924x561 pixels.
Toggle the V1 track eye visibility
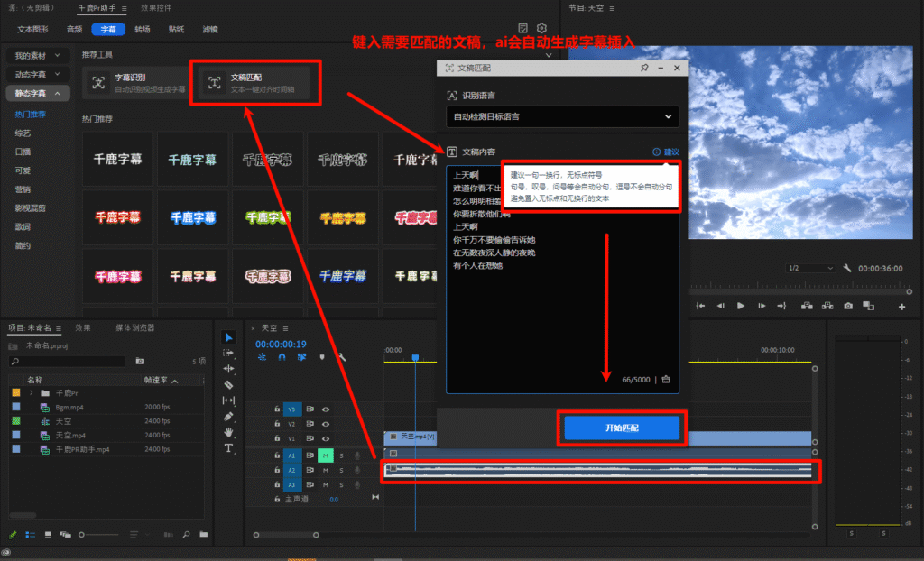click(x=326, y=438)
